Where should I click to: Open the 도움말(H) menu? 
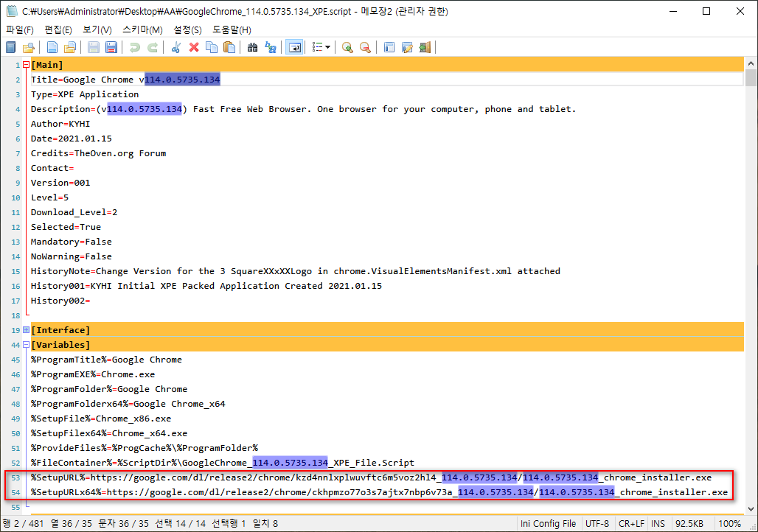point(232,30)
